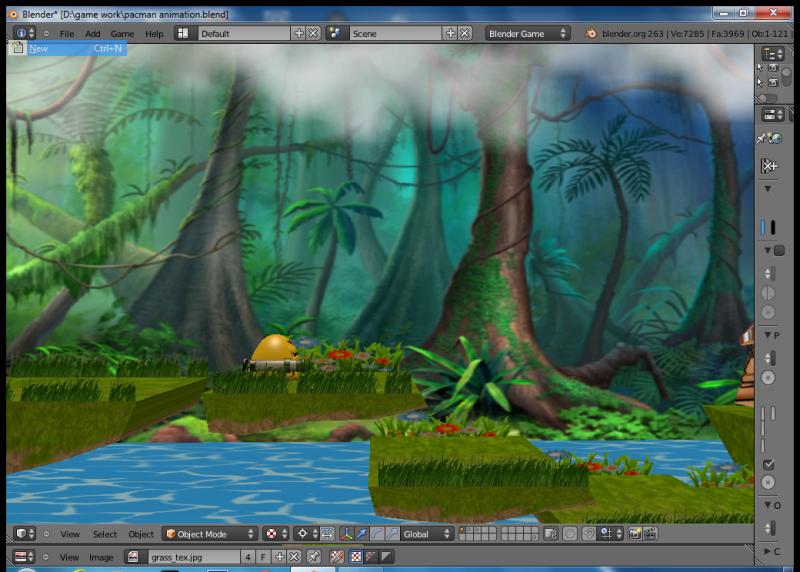Toggle lock camera and layers to scene
The image size is (800, 572).
point(551,534)
